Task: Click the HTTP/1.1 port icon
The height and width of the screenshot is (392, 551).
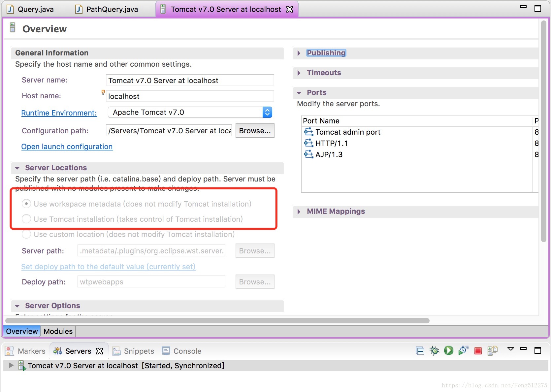Action: [308, 143]
